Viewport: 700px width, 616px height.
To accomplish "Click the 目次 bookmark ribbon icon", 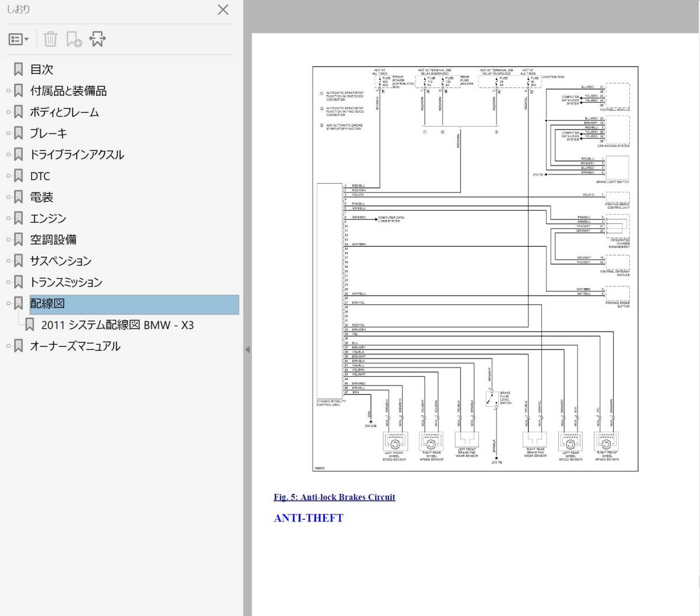I will [x=19, y=69].
